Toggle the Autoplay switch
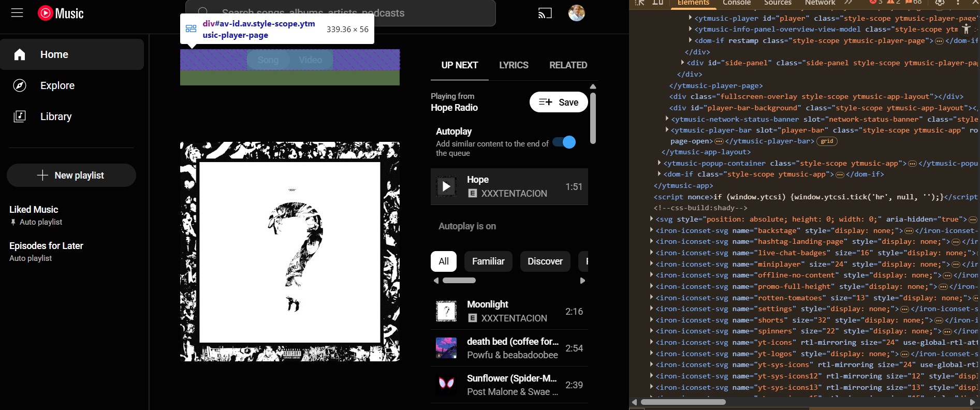This screenshot has height=410, width=980. [x=564, y=142]
